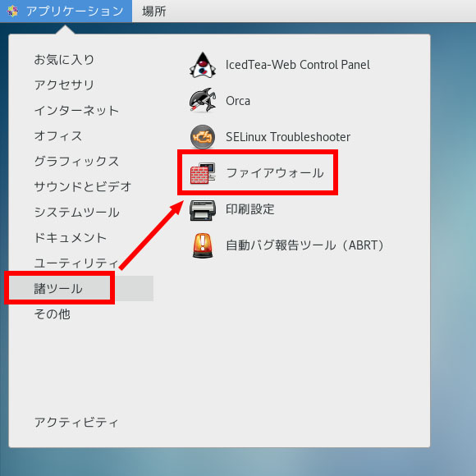
Task: Select the お気に入り category
Action: [x=64, y=59]
